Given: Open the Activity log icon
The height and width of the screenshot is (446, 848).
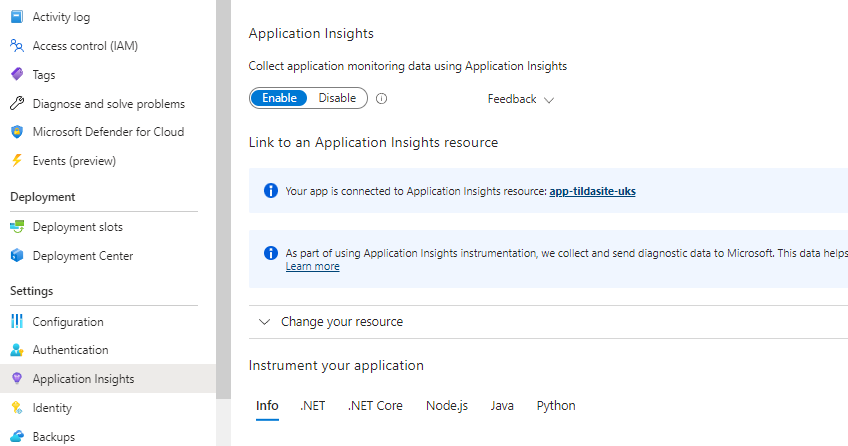Looking at the screenshot, I should pyautogui.click(x=17, y=17).
